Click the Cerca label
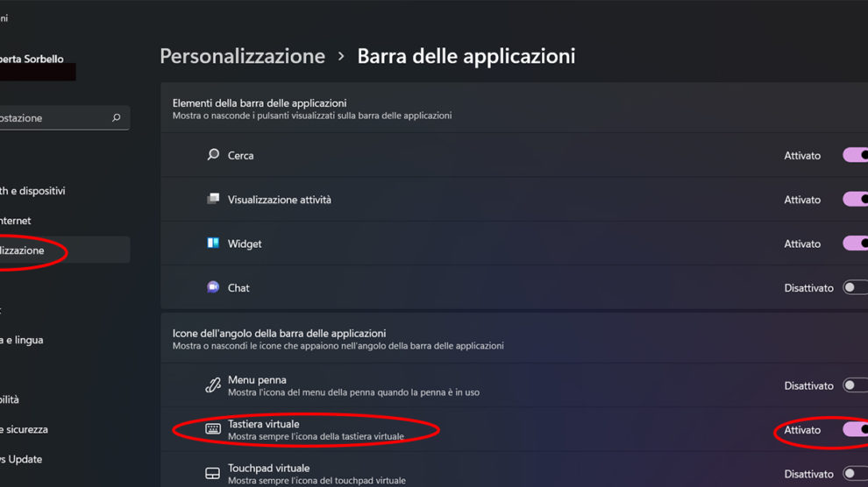This screenshot has width=868, height=487. tap(241, 156)
